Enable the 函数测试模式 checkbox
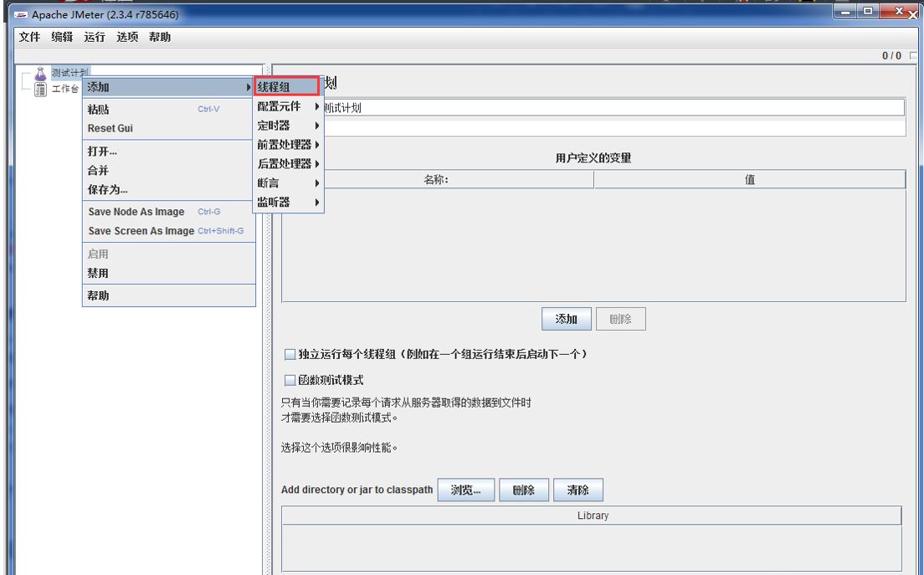The image size is (924, 575). tap(290, 380)
